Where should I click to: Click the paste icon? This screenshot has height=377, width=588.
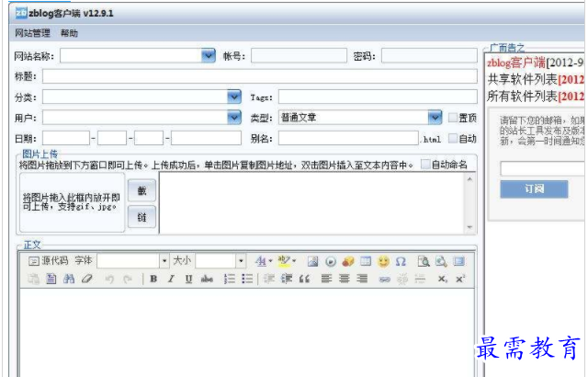tap(34, 279)
